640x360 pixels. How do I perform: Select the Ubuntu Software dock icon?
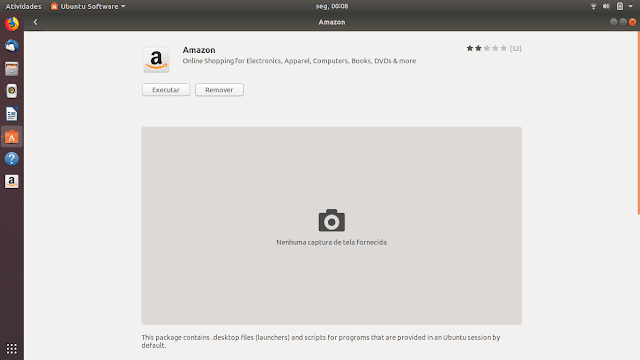[x=12, y=137]
